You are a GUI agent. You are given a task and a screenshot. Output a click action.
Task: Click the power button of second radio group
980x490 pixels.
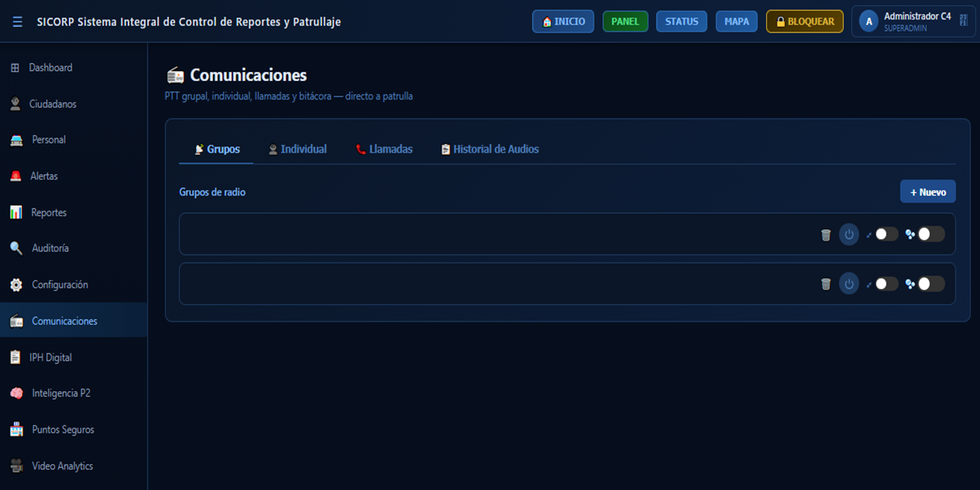coord(849,284)
